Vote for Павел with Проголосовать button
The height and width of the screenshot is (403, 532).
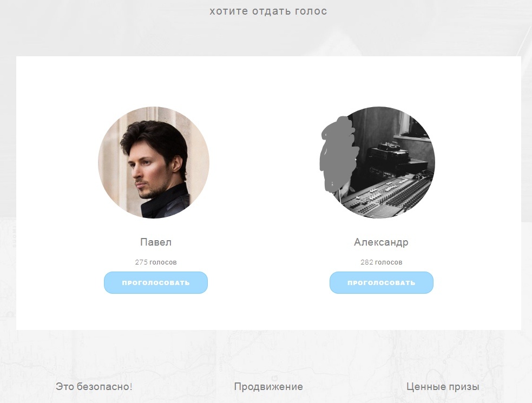point(156,282)
